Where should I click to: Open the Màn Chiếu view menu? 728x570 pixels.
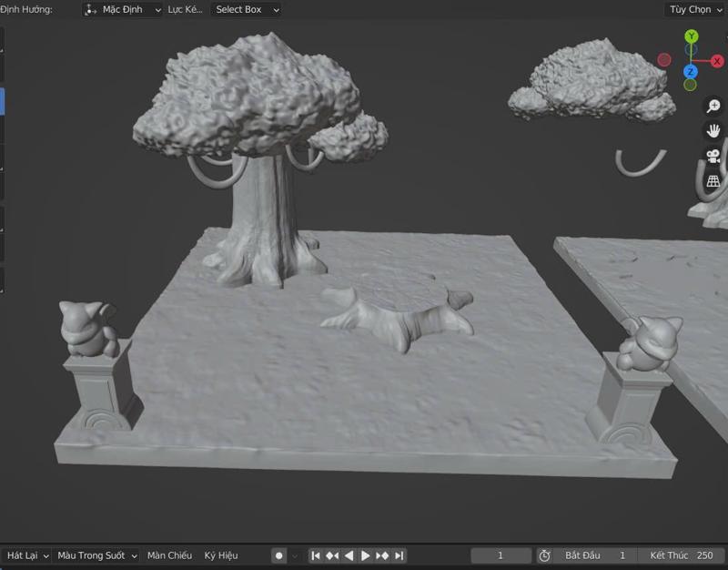tap(169, 555)
